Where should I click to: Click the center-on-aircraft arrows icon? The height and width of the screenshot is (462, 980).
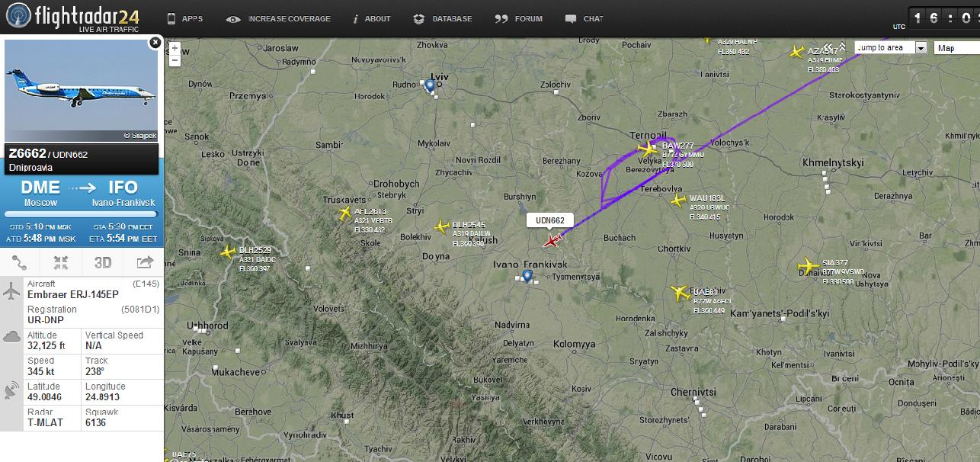coord(61,263)
